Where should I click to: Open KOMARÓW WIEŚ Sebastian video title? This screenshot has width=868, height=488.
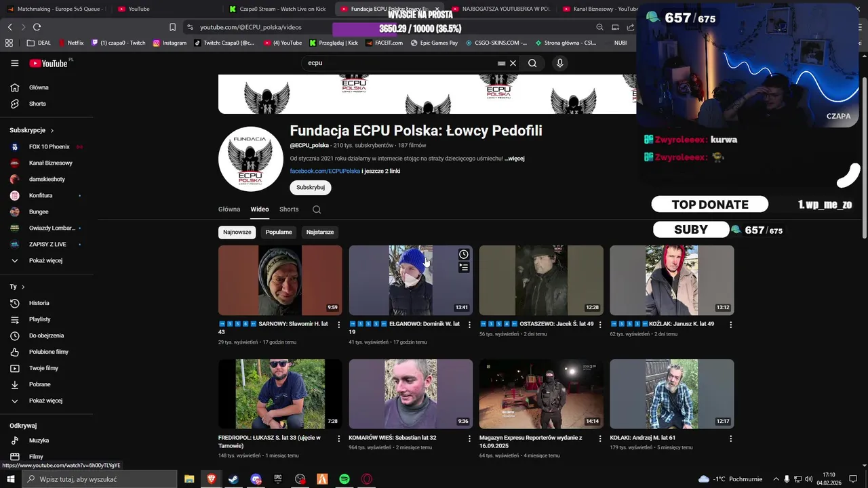point(392,438)
